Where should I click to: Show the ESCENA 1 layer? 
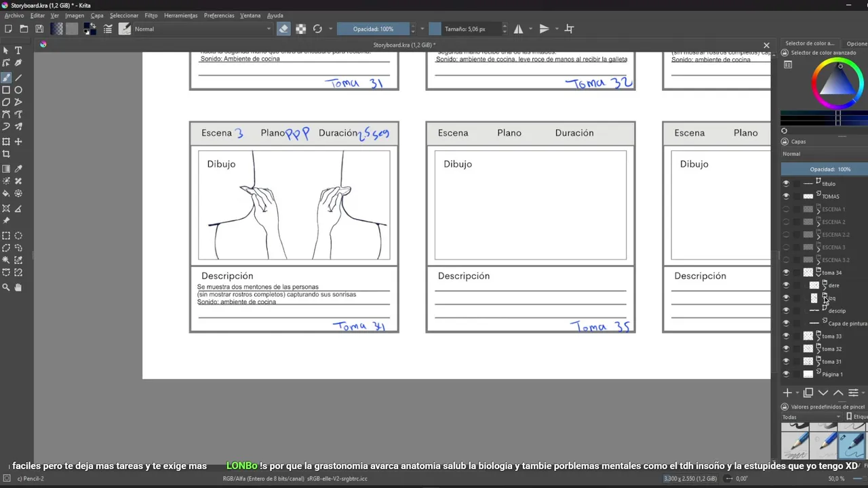[x=786, y=209]
